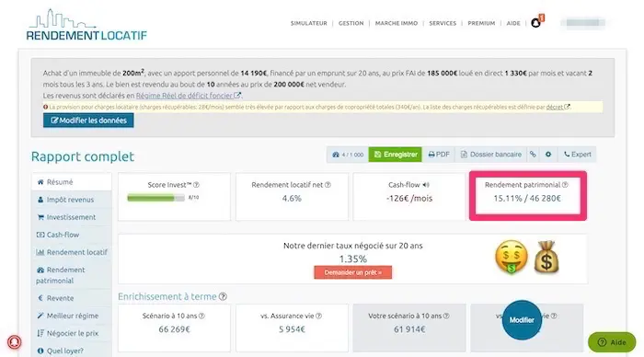
Task: Open SERVICES menu
Action: tap(443, 23)
